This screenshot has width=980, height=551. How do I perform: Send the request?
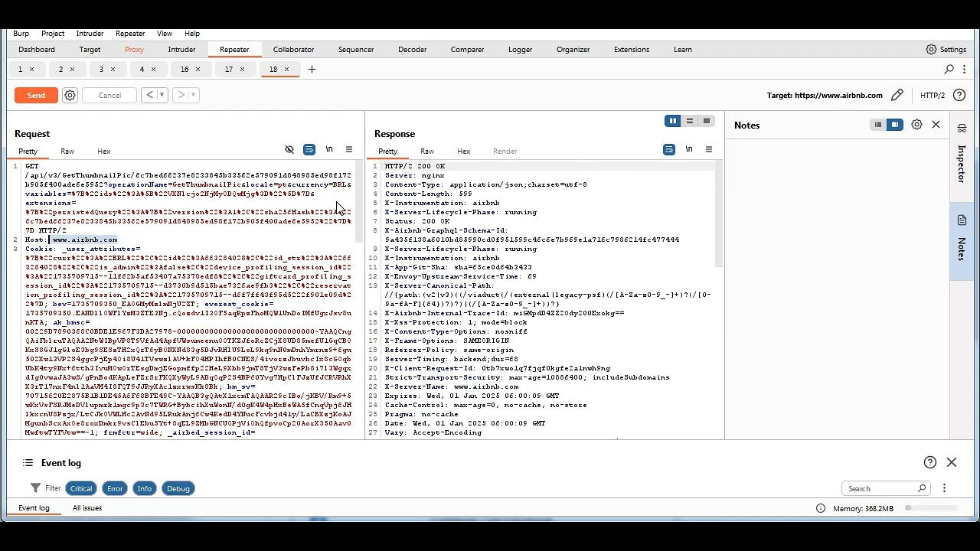pos(36,96)
